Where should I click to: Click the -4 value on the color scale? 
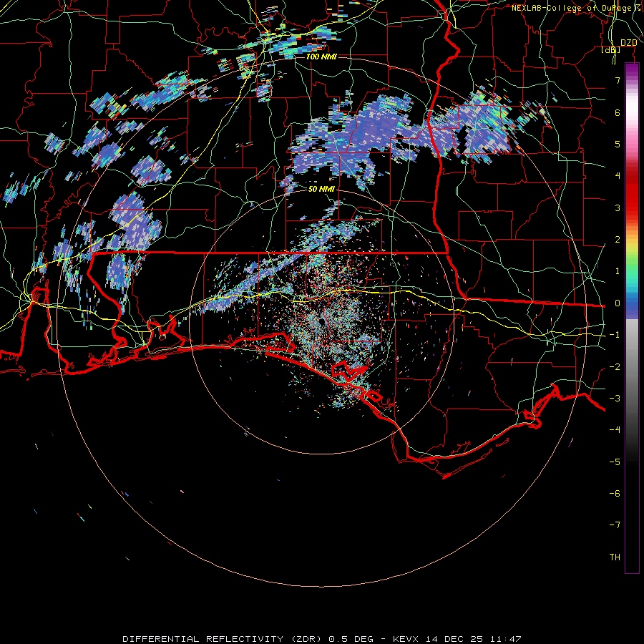pyautogui.click(x=615, y=430)
